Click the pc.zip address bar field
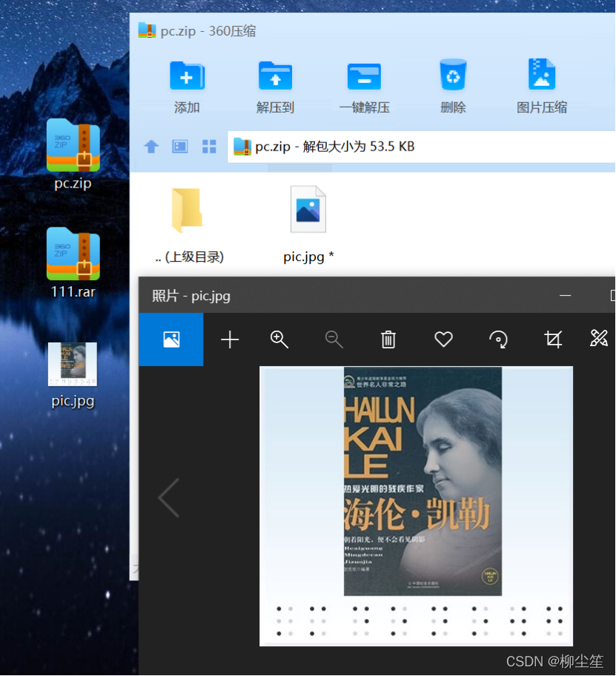616x676 pixels. 421,147
